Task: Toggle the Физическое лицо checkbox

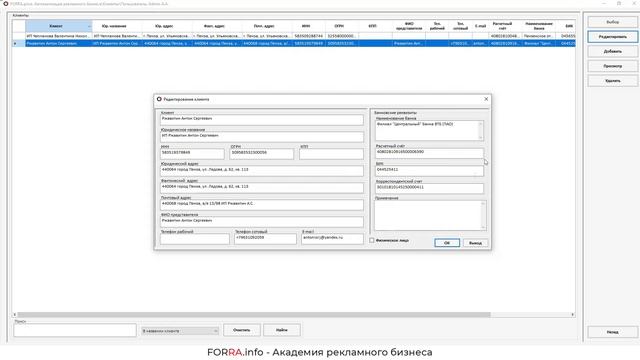Action: tap(372, 240)
